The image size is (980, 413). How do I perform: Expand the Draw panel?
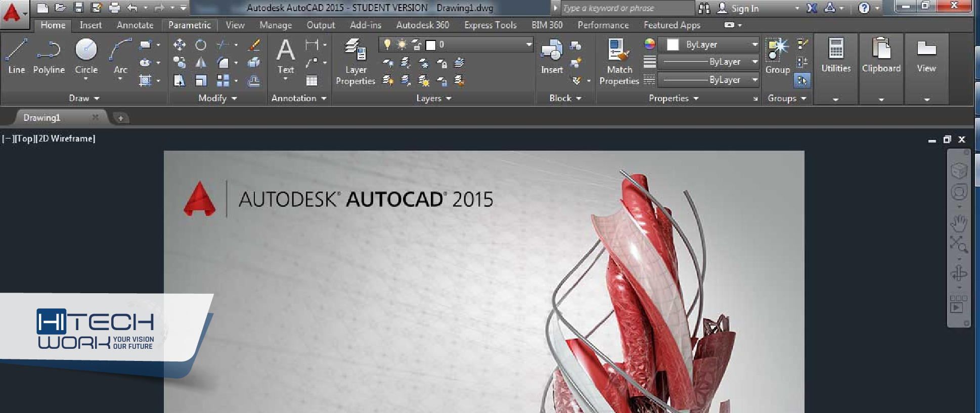(x=84, y=98)
